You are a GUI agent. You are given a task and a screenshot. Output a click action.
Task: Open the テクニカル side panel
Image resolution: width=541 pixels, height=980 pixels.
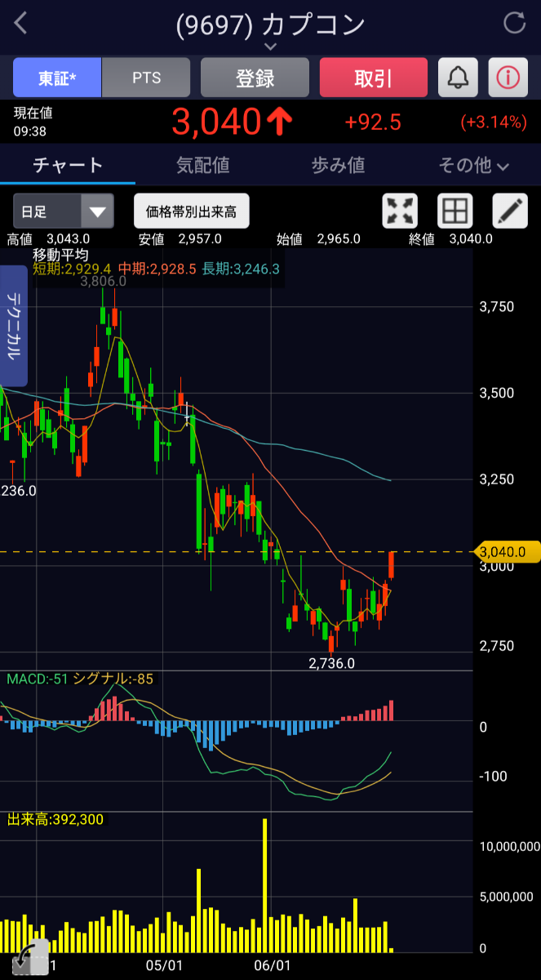14,326
